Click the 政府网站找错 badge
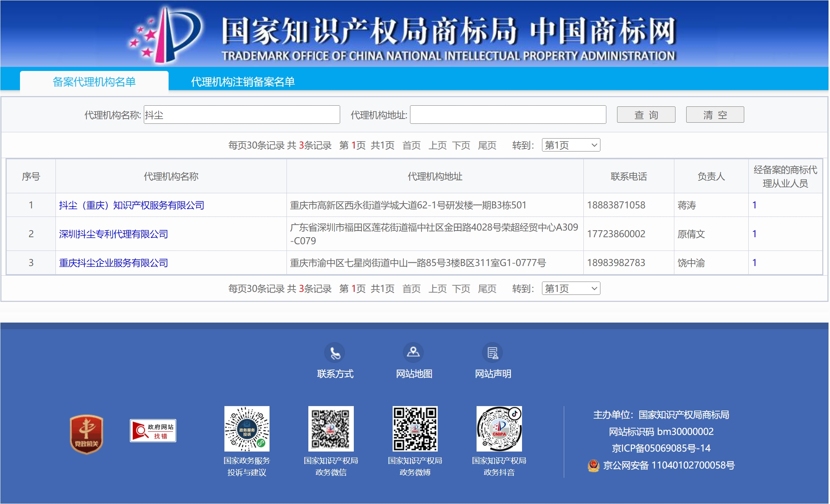The image size is (830, 504). tap(153, 431)
